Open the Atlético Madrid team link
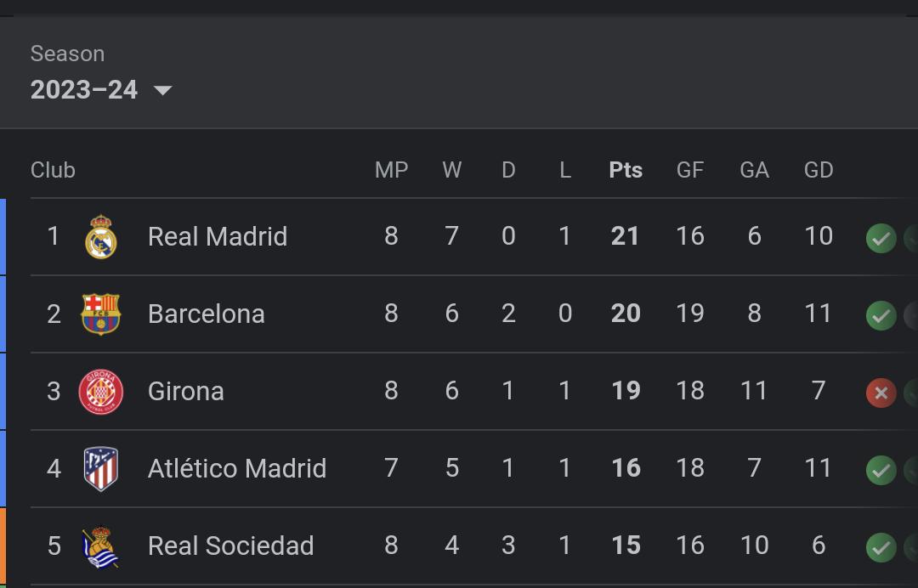The image size is (918, 588). click(x=236, y=469)
